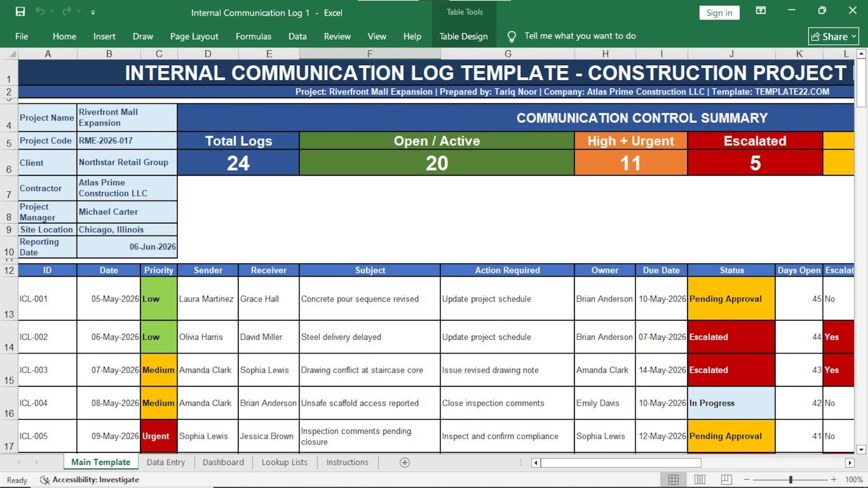The height and width of the screenshot is (488, 868).
Task: Click the lightbulb Tell me icon
Action: coord(512,36)
